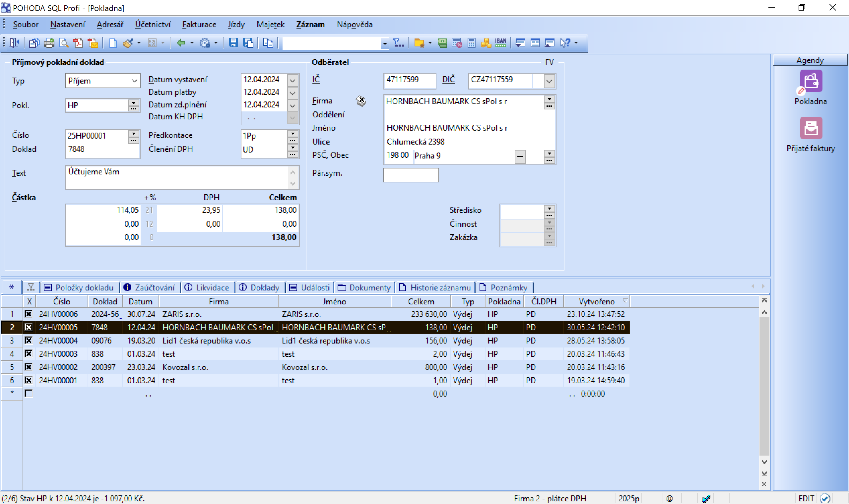Open the Soubor menu

tap(26, 25)
